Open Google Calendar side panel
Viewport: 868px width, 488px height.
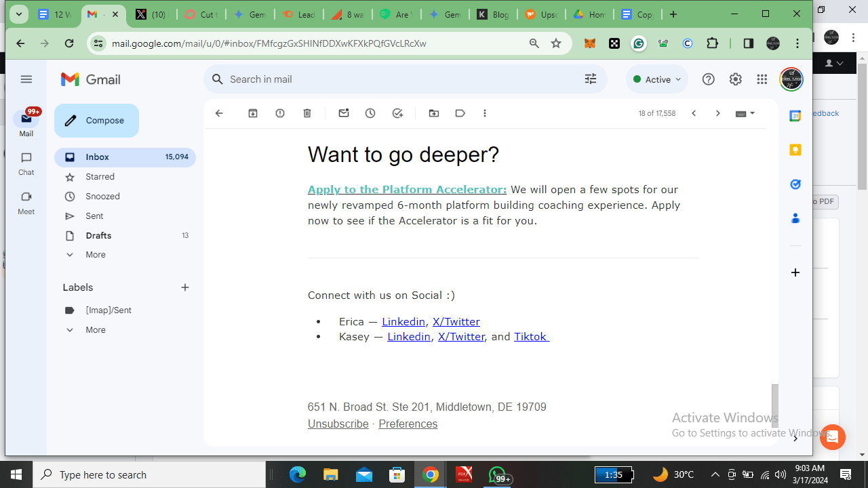[x=795, y=116]
